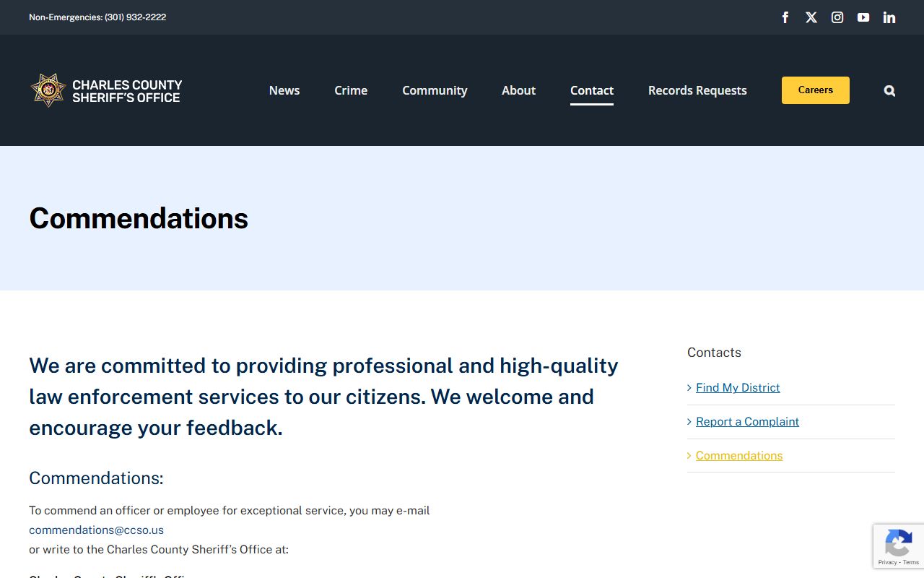Call the non-emergency phone number
The image size is (924, 578).
click(135, 17)
